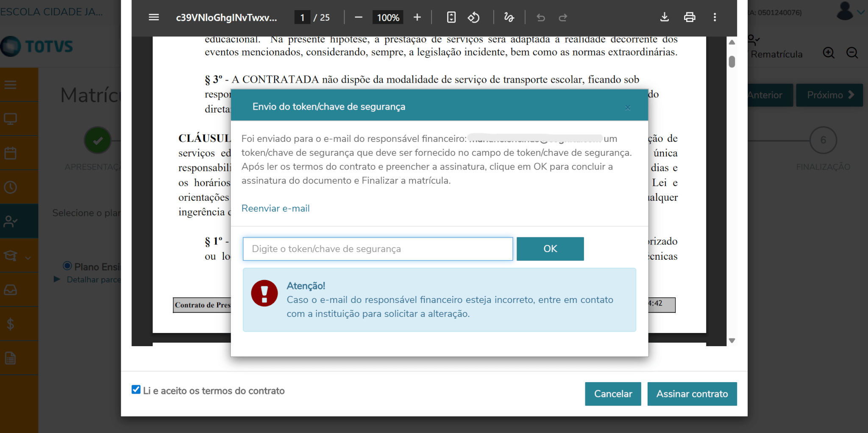Click step 6 Finalização circle
This screenshot has width=868, height=433.
click(823, 140)
